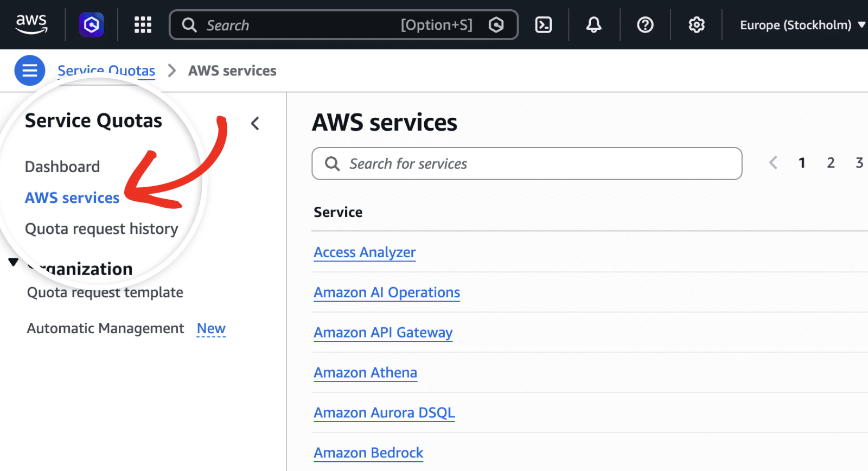Open AWS services in the sidebar

tap(72, 198)
